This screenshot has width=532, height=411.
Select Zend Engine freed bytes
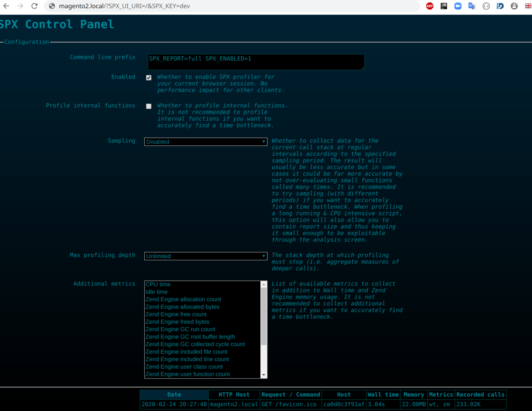(202, 322)
